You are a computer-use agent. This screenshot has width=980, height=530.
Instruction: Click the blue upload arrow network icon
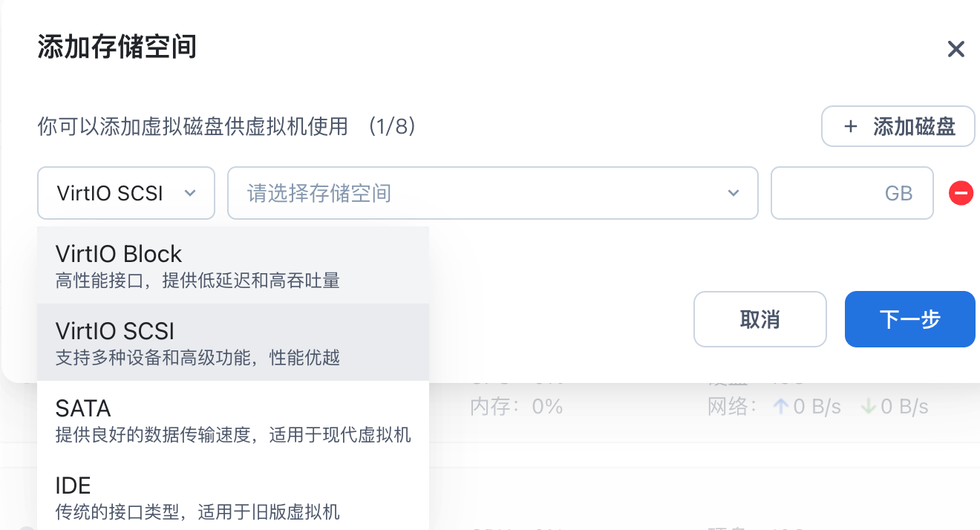pyautogui.click(x=780, y=407)
